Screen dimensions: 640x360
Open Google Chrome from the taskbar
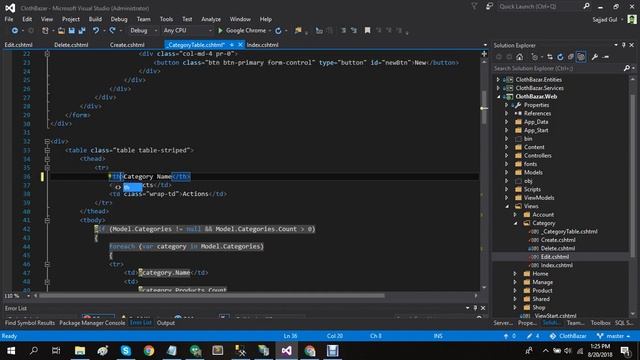[x=149, y=351]
